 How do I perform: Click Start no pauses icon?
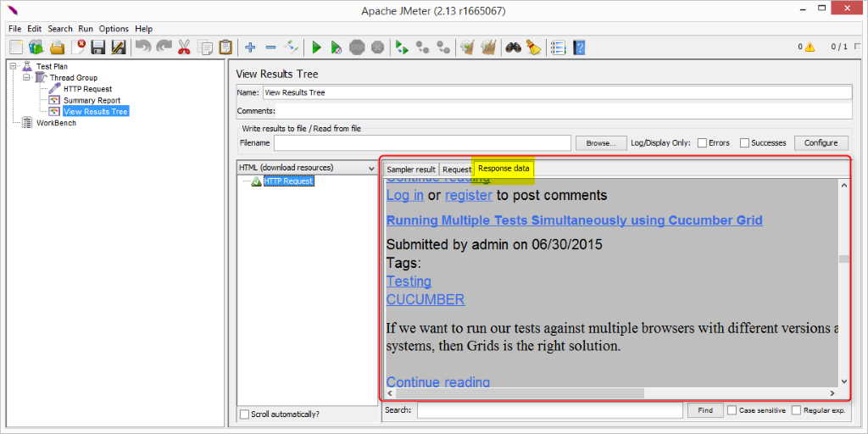[x=337, y=47]
